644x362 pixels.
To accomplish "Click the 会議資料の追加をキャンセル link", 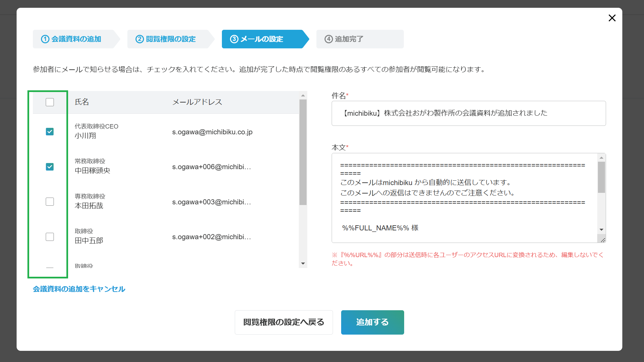I will click(x=79, y=289).
